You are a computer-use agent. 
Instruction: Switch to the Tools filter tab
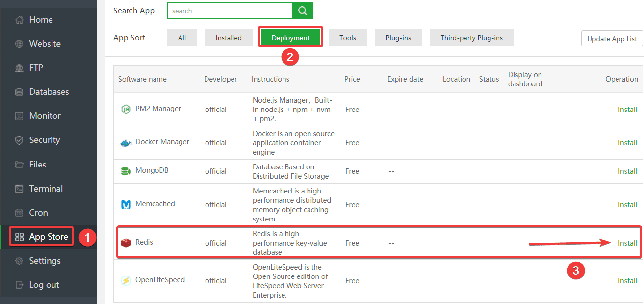pyautogui.click(x=347, y=37)
